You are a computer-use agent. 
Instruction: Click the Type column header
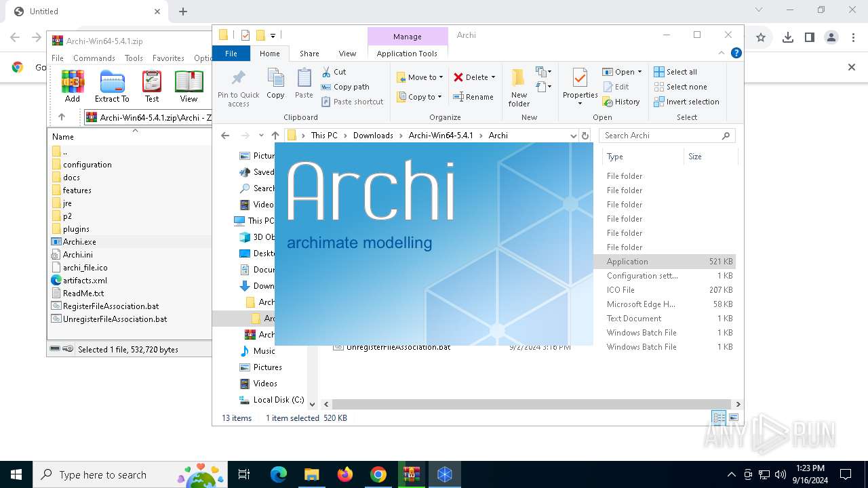pyautogui.click(x=643, y=157)
